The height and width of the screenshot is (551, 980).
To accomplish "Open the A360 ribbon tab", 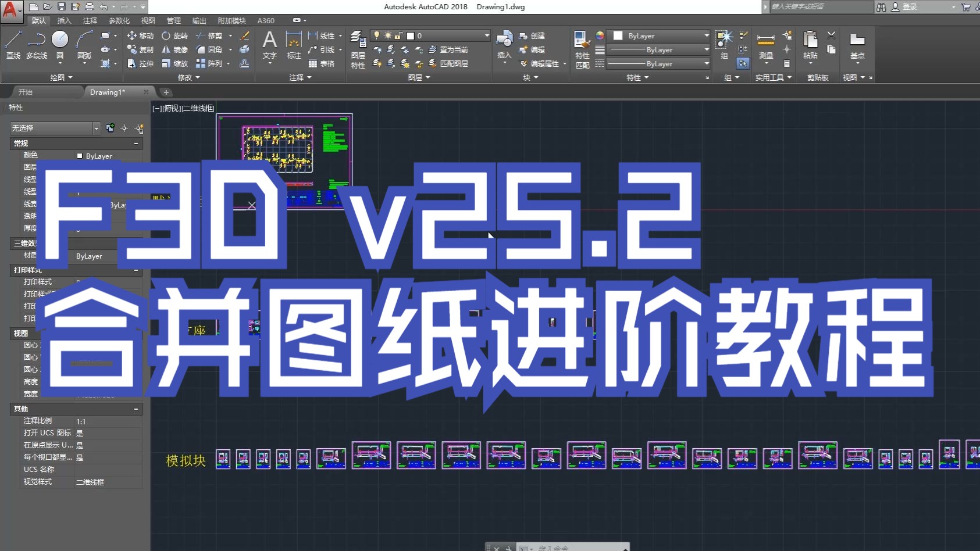I will coord(266,20).
